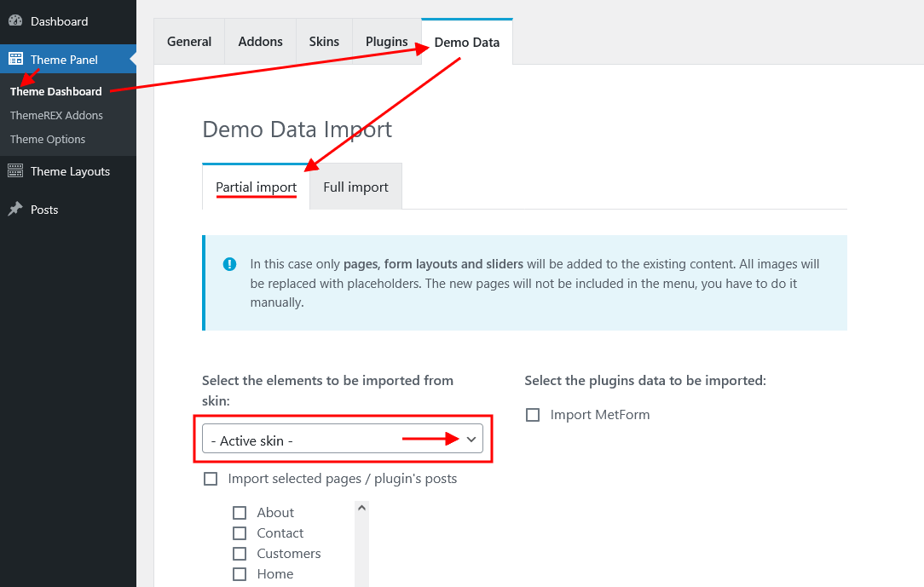
Task: Toggle the Home page checkbox
Action: (x=240, y=574)
